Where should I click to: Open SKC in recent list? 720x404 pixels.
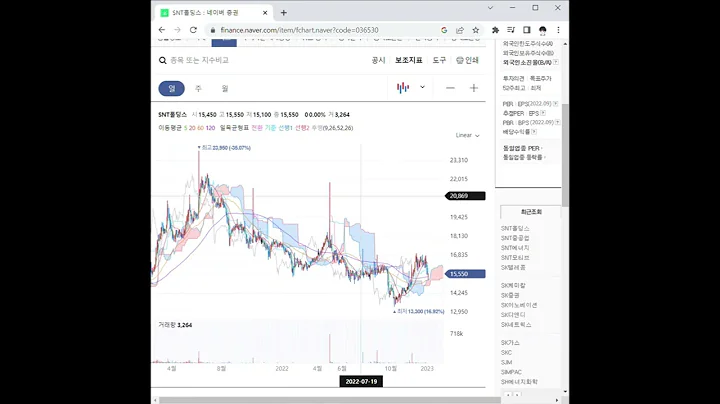coord(506,353)
